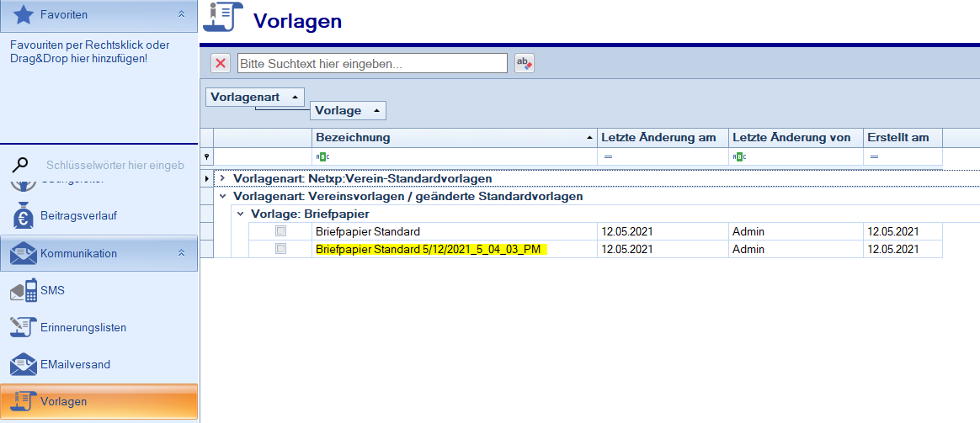Click the red X clear search button
The width and height of the screenshot is (980, 423).
[221, 63]
